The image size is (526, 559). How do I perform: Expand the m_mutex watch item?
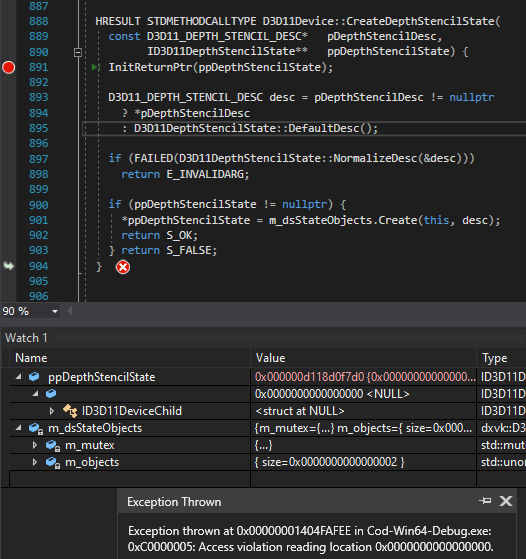(35, 445)
